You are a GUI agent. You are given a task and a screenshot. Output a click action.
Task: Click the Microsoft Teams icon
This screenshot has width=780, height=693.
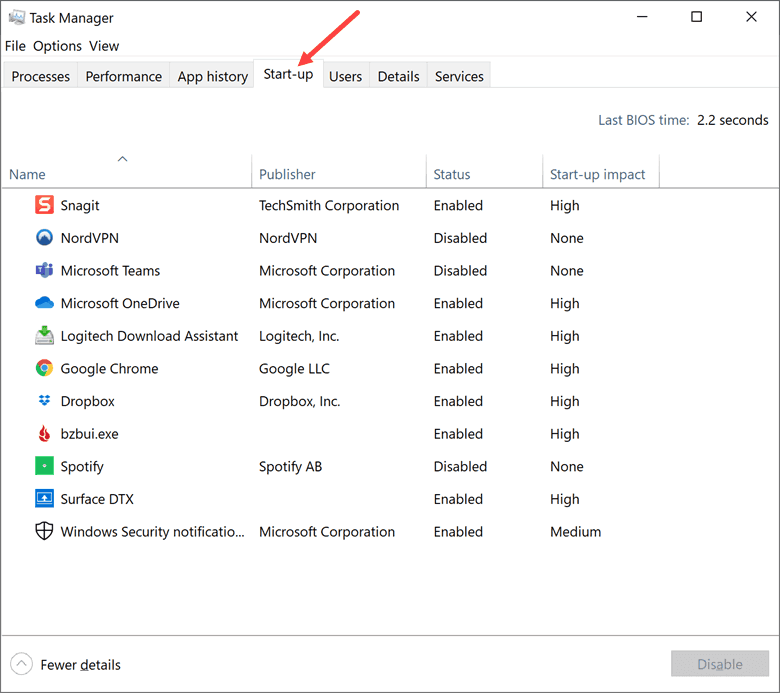pyautogui.click(x=44, y=270)
